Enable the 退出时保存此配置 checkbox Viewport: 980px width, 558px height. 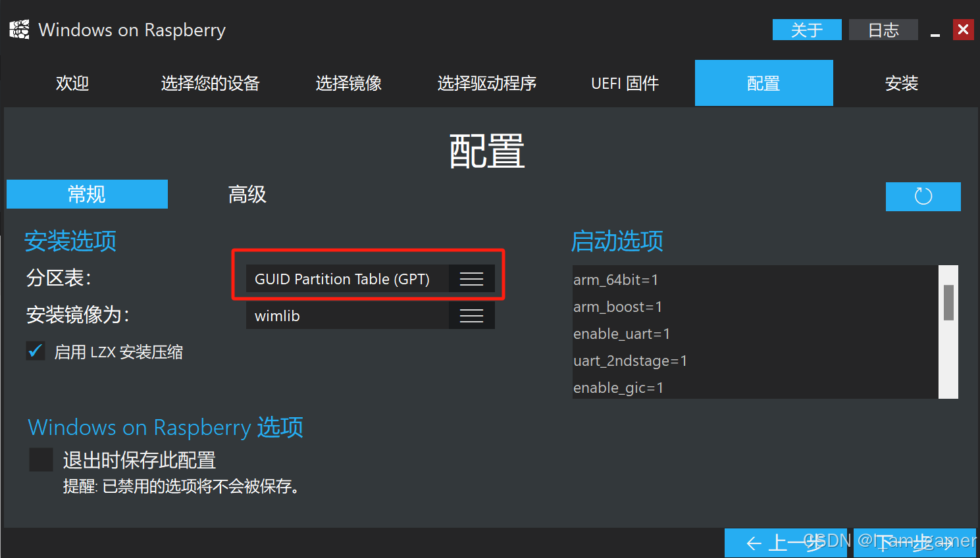[x=41, y=459]
